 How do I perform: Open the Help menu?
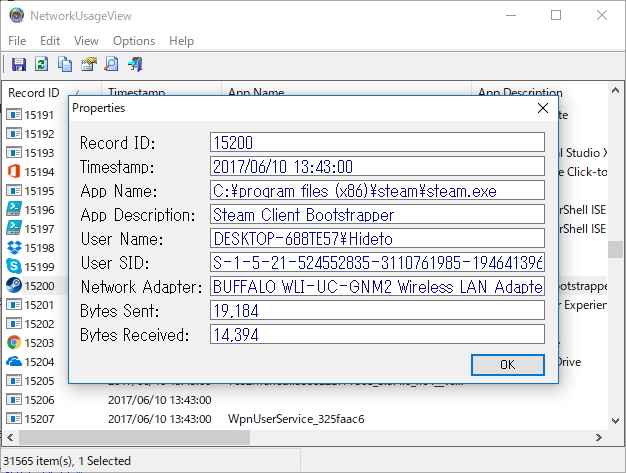pyautogui.click(x=181, y=41)
